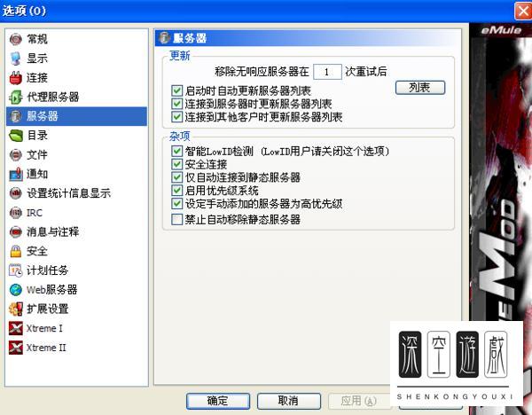Click the 确定 button
Image resolution: width=532 pixels, height=415 pixels.
point(218,401)
